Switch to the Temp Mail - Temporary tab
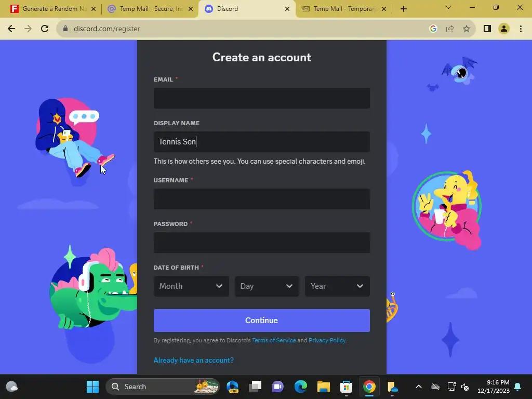Screen dimensions: 532x399 point(343,9)
